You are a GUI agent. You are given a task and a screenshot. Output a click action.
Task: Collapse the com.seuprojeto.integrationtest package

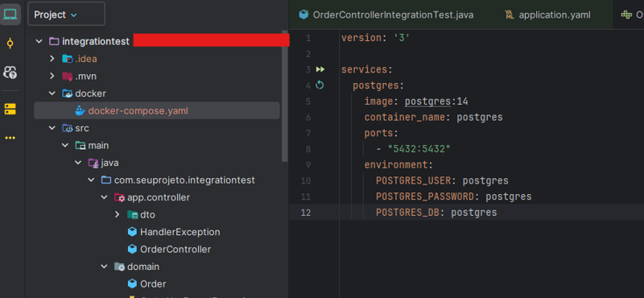coord(91,180)
